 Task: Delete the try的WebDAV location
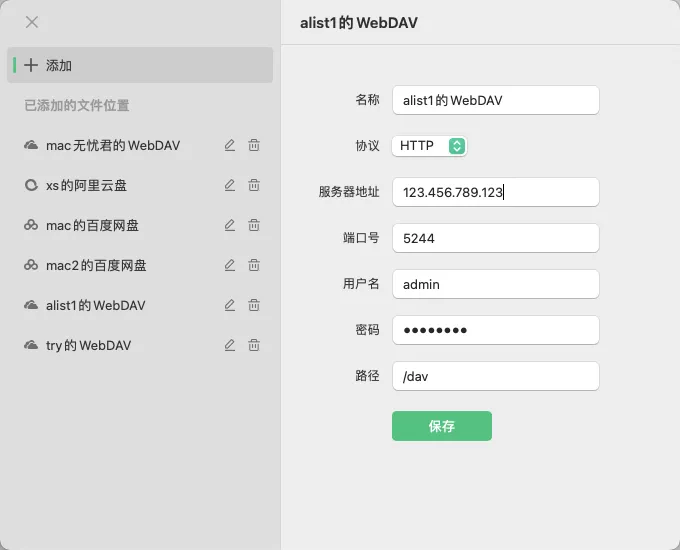[x=254, y=345]
